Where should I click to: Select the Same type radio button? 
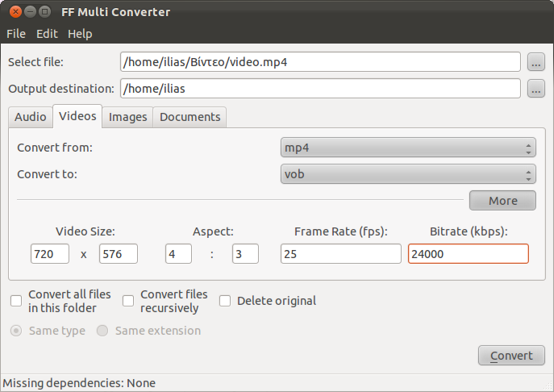[x=16, y=331]
